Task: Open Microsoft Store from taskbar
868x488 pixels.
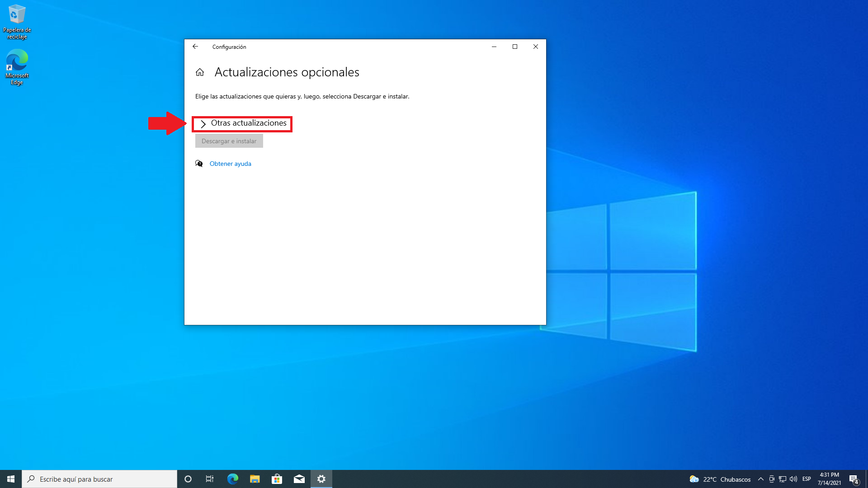Action: 277,479
